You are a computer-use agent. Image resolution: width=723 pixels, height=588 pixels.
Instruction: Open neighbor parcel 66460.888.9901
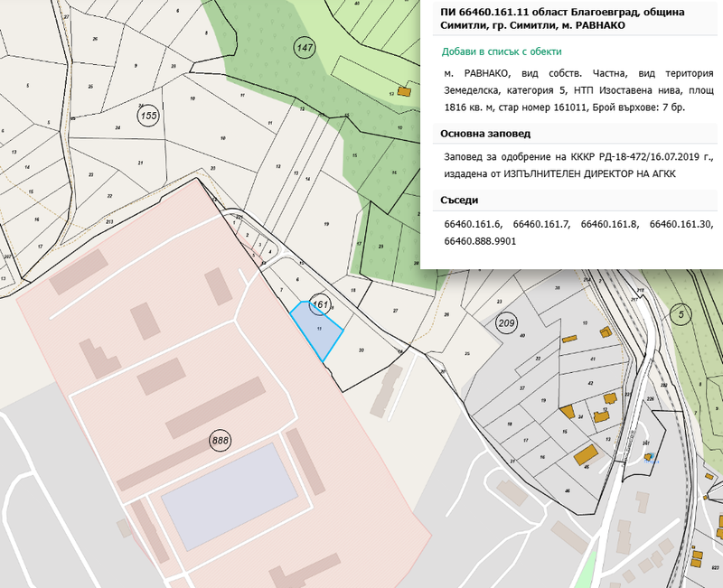coord(478,241)
